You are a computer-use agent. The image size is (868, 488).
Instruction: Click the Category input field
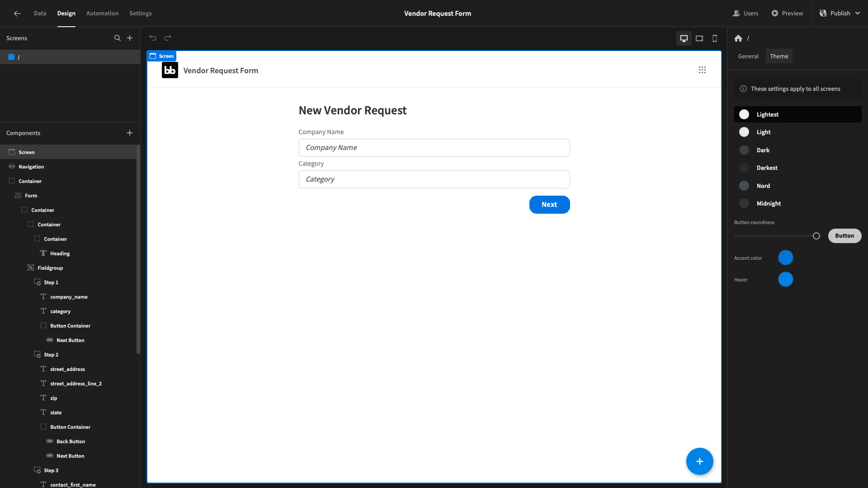(434, 179)
